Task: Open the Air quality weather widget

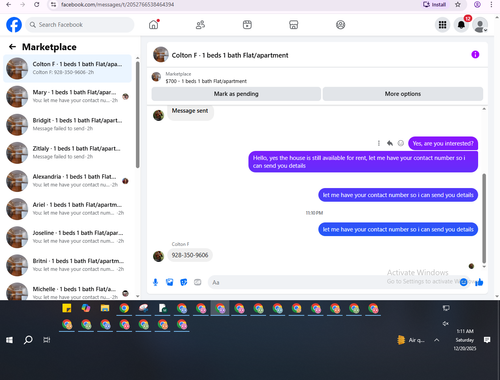Action: pyautogui.click(x=411, y=340)
